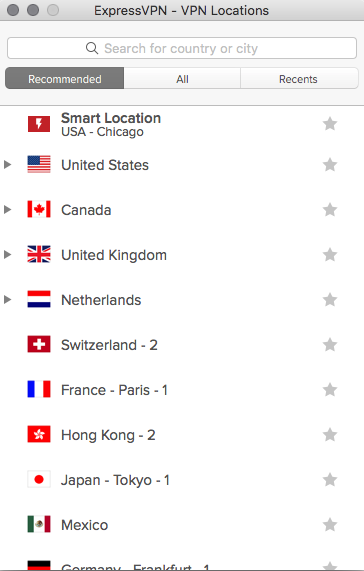Connect to Japan - Tokyo - 1
Image resolution: width=364 pixels, height=571 pixels.
click(182, 480)
